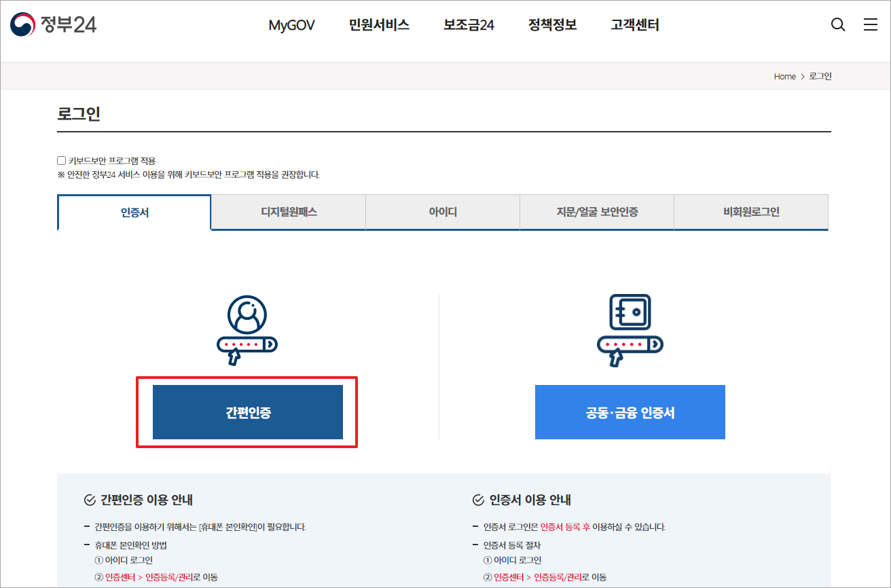The height and width of the screenshot is (588, 891).
Task: Open the search magnifier icon
Action: pyautogui.click(x=838, y=24)
